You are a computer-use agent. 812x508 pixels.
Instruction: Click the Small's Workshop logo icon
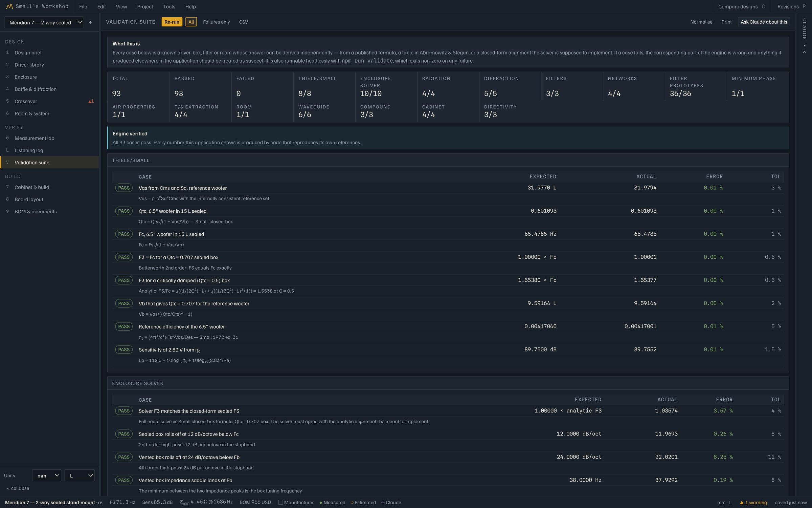9,6
